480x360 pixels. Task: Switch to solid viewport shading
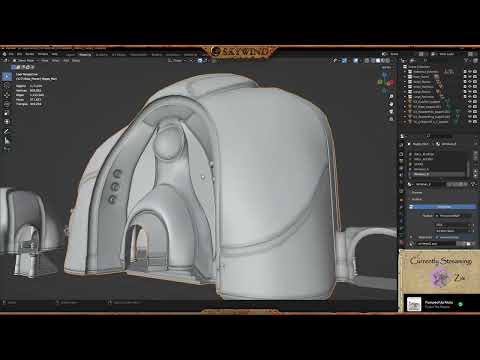pyautogui.click(x=378, y=61)
